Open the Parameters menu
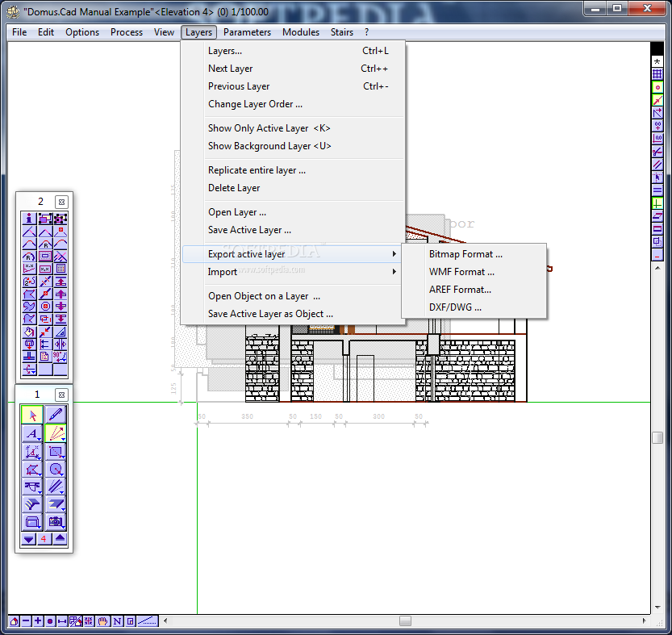Image resolution: width=672 pixels, height=635 pixels. point(247,32)
